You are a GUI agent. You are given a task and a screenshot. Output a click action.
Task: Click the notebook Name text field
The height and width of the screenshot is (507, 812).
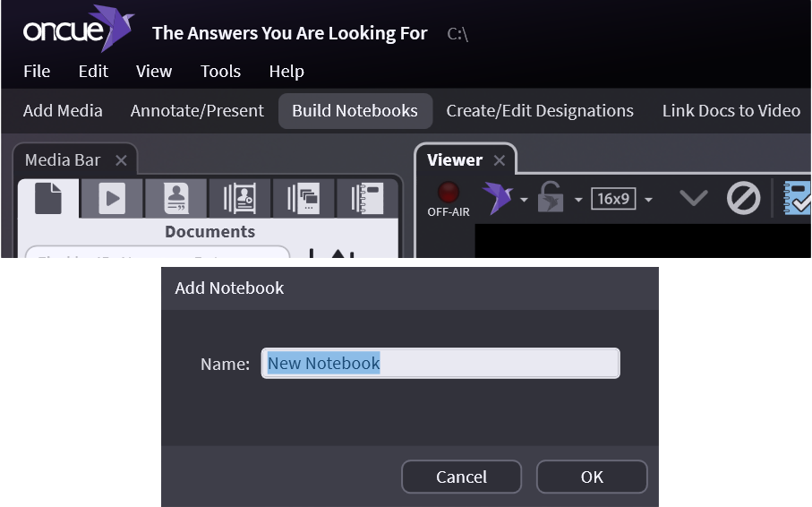click(440, 364)
